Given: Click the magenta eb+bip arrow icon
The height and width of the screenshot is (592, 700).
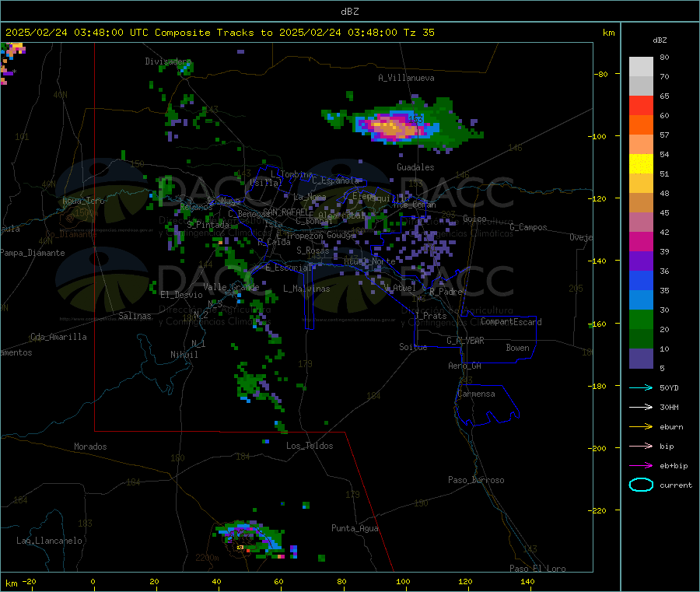Looking at the screenshot, I should [x=641, y=465].
